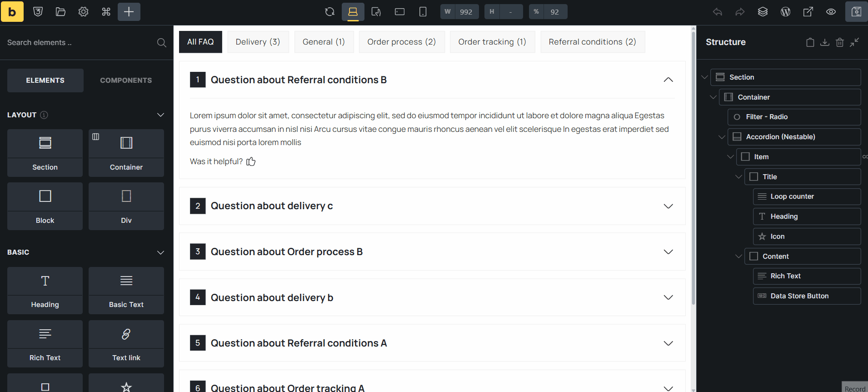Select Loop counter in Structure tree

pos(807,196)
